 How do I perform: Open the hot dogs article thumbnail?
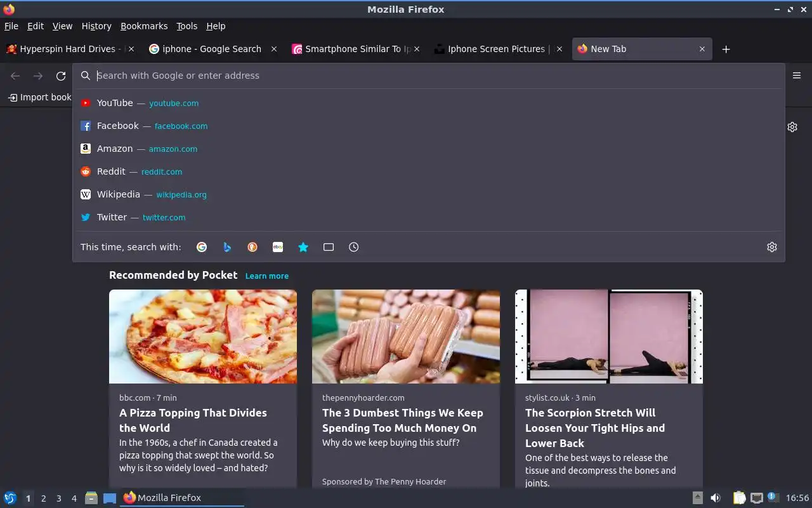click(x=406, y=337)
